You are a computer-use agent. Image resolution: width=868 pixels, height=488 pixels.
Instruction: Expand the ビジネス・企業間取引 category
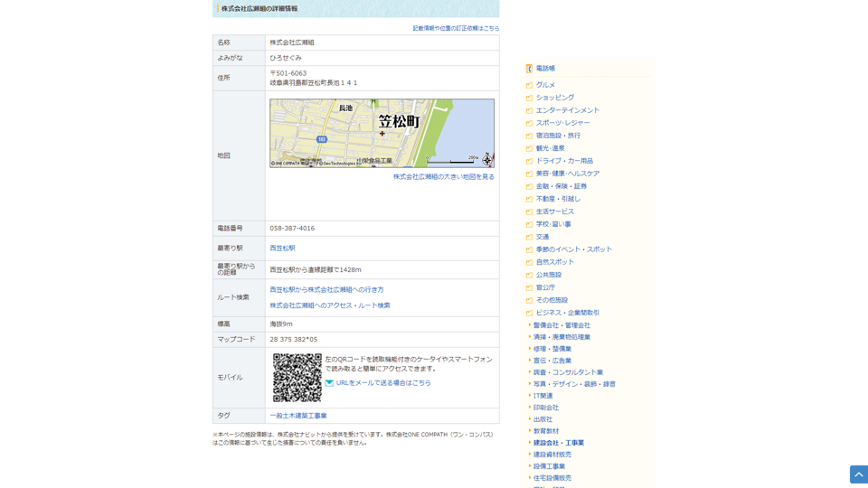click(567, 313)
